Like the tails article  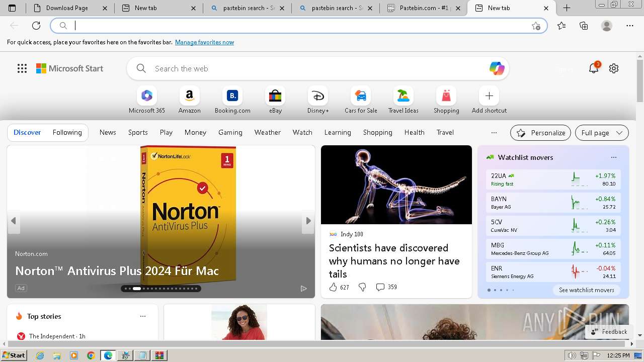[333, 287]
